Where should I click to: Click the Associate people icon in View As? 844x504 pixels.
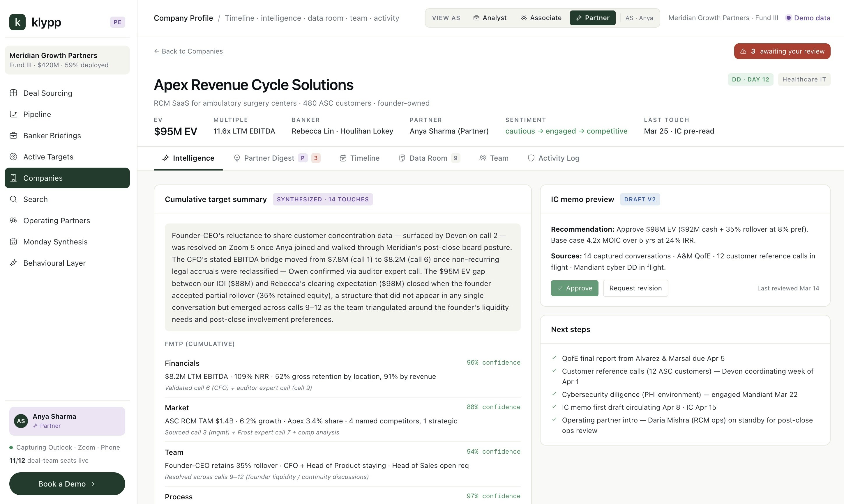tap(524, 18)
